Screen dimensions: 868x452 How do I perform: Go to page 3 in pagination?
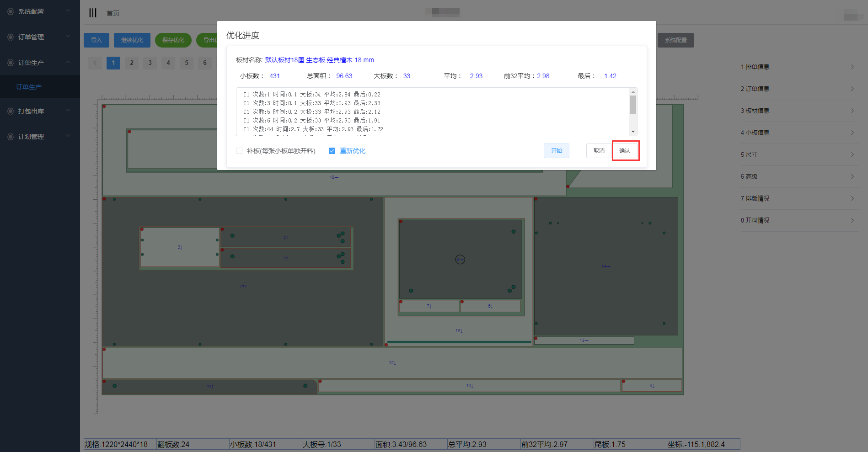point(150,63)
